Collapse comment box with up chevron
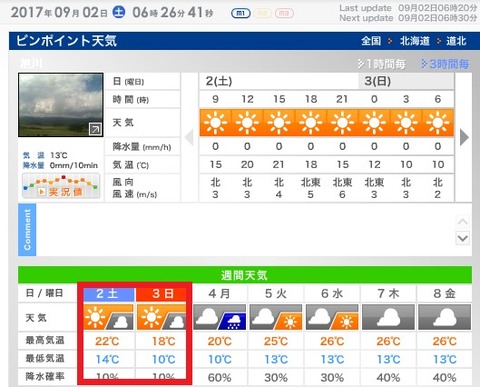 pos(463,221)
